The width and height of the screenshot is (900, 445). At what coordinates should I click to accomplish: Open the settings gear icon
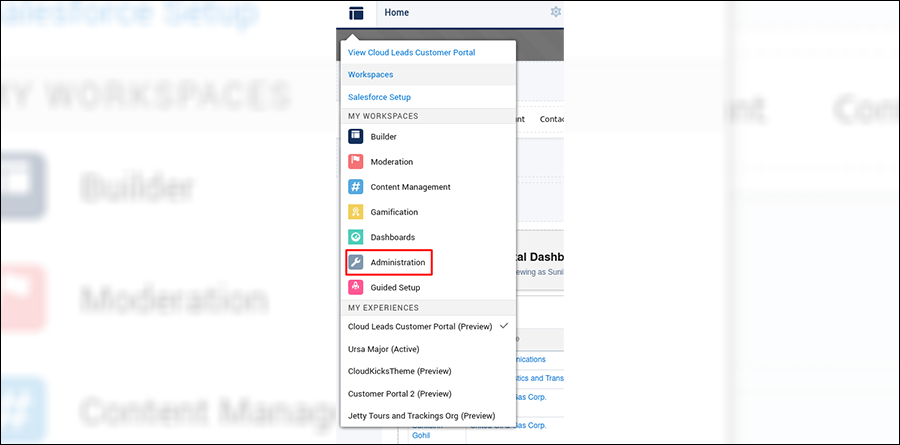(556, 12)
